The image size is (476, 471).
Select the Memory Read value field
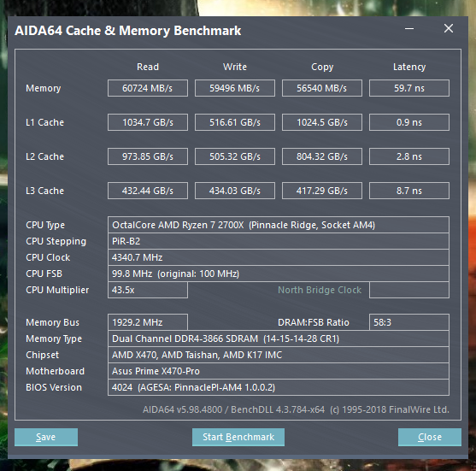click(148, 88)
